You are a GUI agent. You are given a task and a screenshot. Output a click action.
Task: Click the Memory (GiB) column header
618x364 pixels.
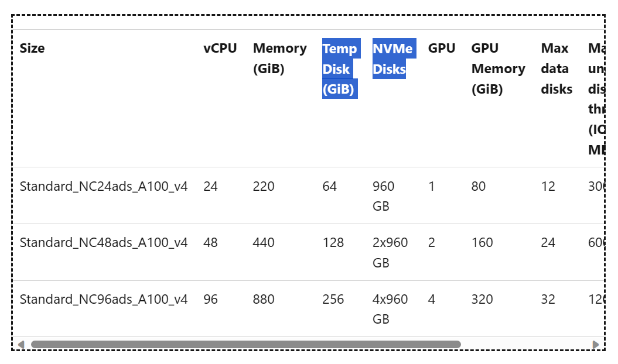pyautogui.click(x=279, y=59)
